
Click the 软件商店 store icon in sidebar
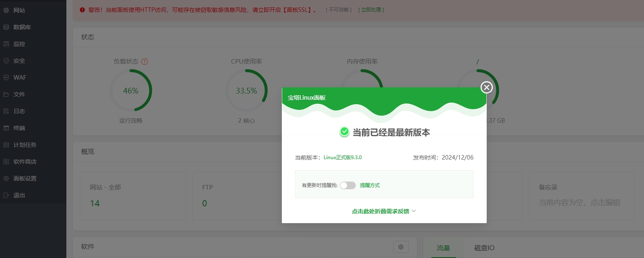(6, 162)
